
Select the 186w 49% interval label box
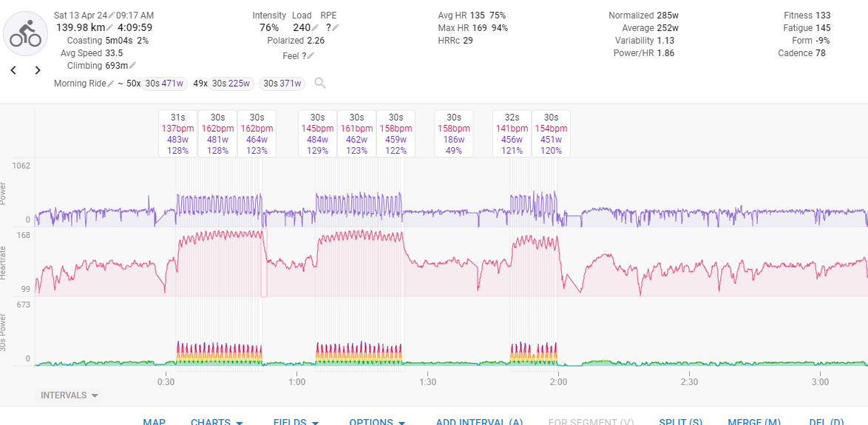tap(454, 134)
